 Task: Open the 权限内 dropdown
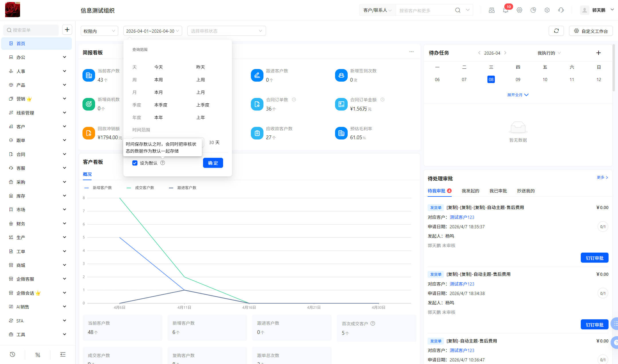[x=99, y=31]
